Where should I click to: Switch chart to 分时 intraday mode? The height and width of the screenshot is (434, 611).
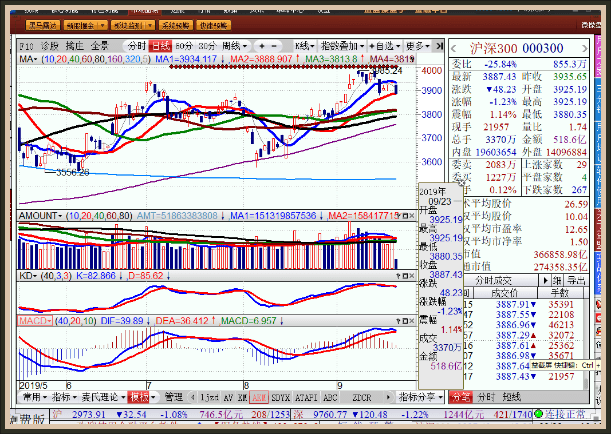point(137,46)
